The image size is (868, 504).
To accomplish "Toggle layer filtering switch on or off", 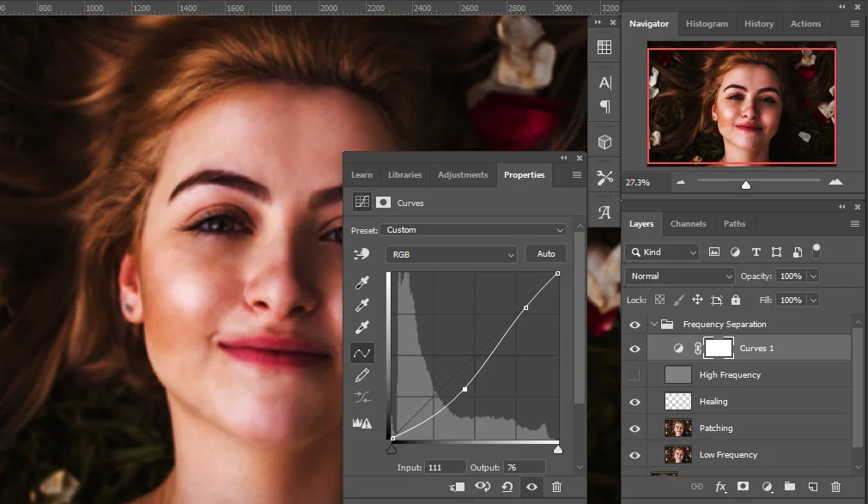I will coord(816,251).
